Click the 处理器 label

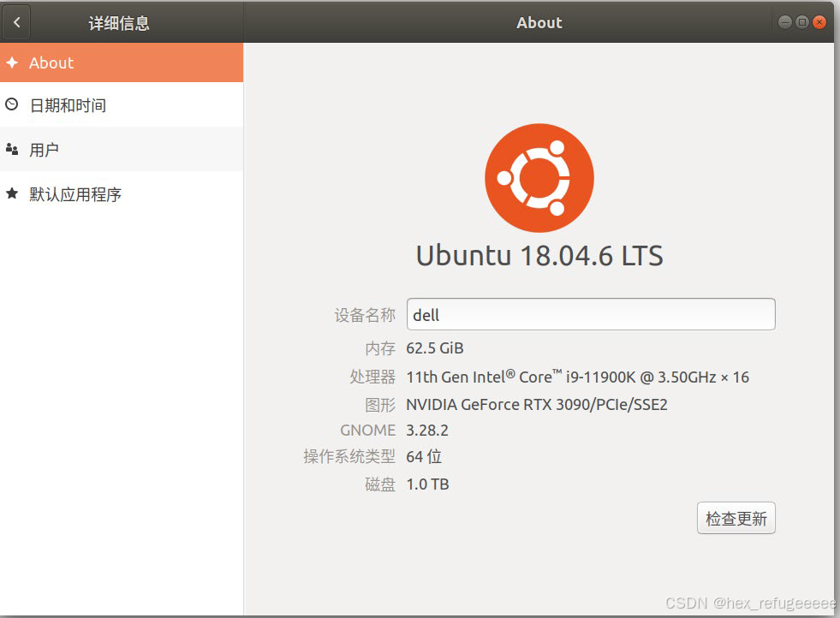372,377
